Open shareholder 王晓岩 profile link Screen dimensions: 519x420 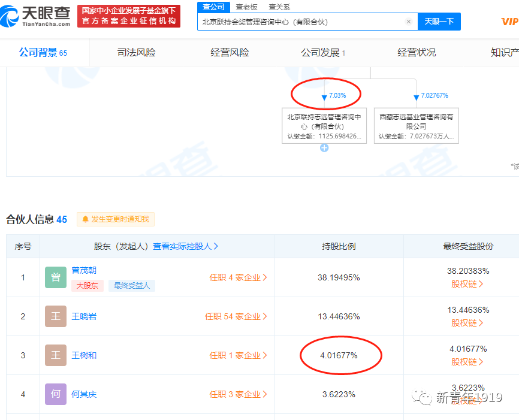point(84,316)
